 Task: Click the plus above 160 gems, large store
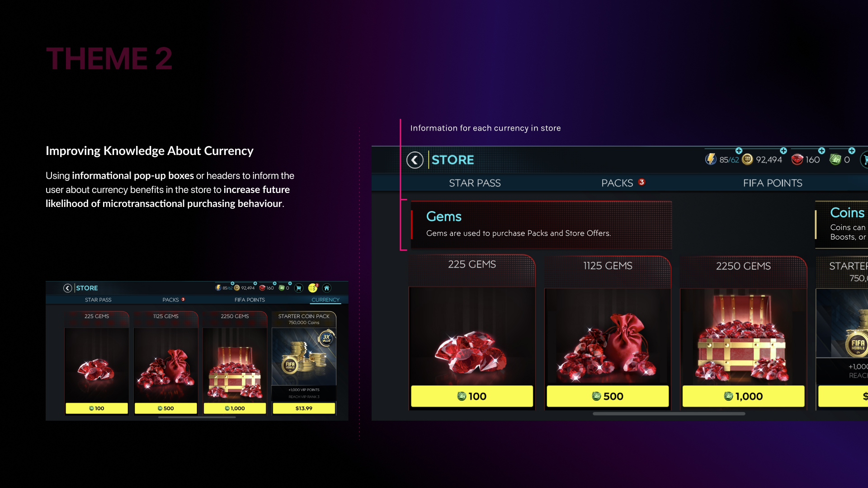coord(821,150)
